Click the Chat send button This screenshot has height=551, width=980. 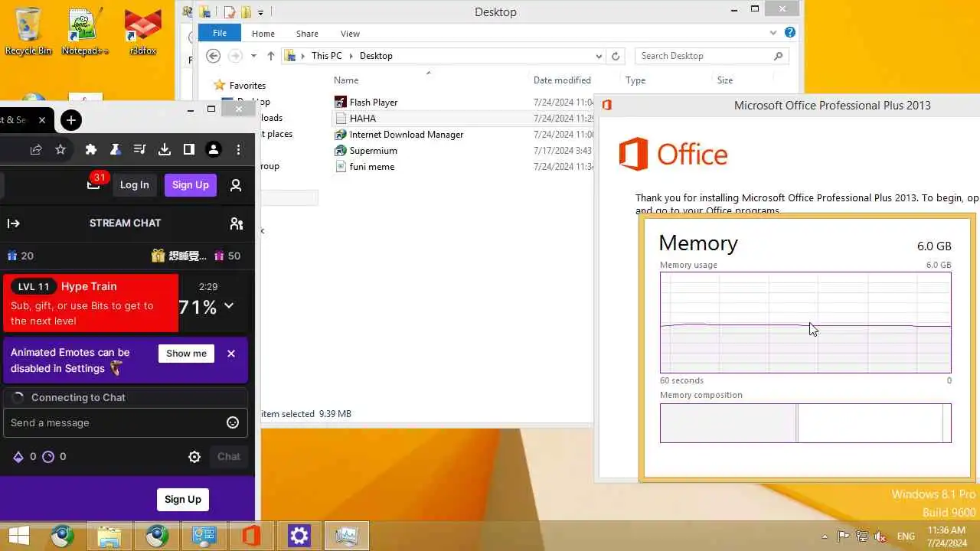tap(228, 457)
